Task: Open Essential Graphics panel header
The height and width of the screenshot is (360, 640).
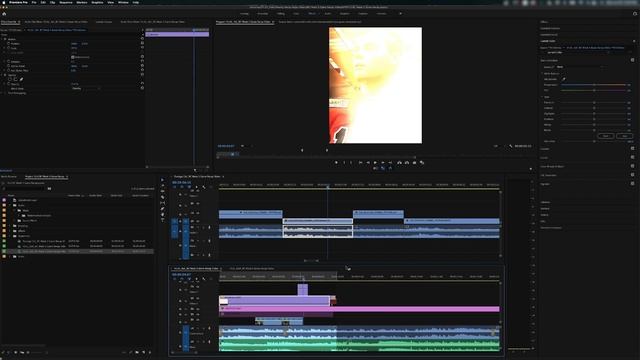Action: click(550, 29)
